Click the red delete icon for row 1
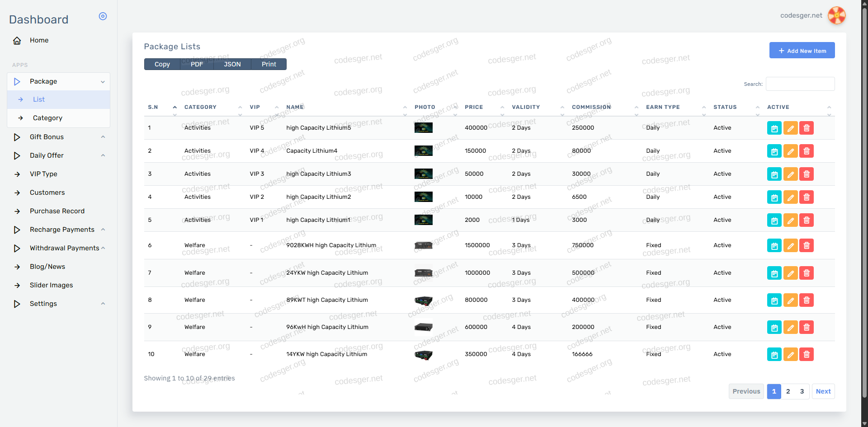 point(806,128)
